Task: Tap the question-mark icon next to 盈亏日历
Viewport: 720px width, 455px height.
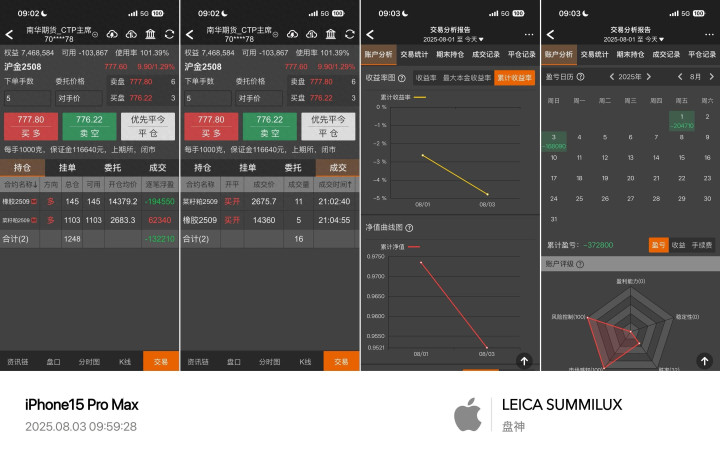Action: tap(580, 77)
